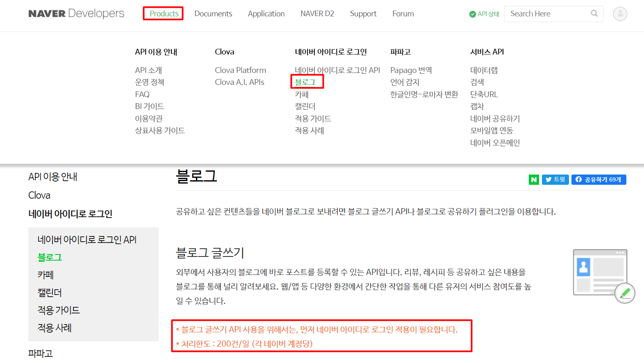Click 파파고 mega menu heading
The width and height of the screenshot is (644, 363).
pos(401,52)
